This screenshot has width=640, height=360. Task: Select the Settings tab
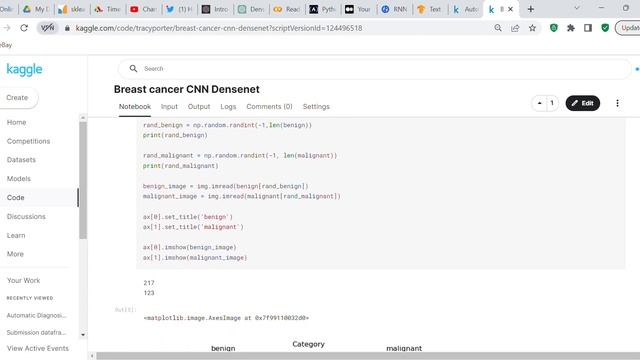coord(316,107)
